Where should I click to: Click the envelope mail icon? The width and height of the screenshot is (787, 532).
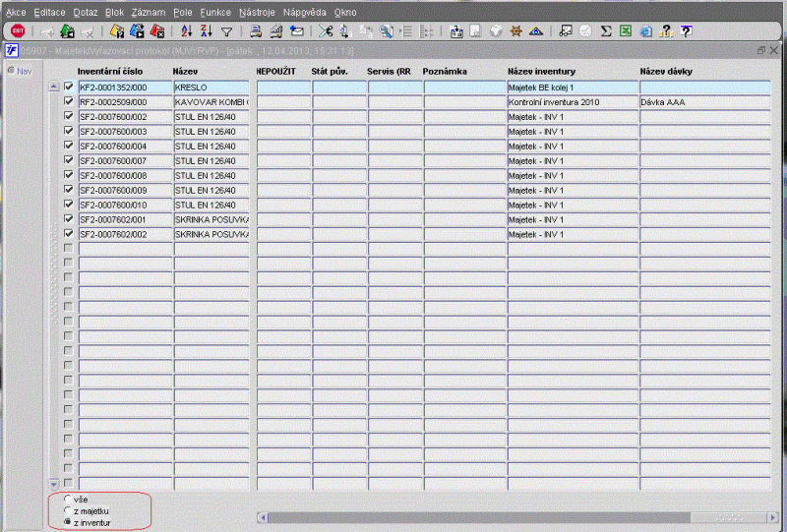click(x=297, y=31)
